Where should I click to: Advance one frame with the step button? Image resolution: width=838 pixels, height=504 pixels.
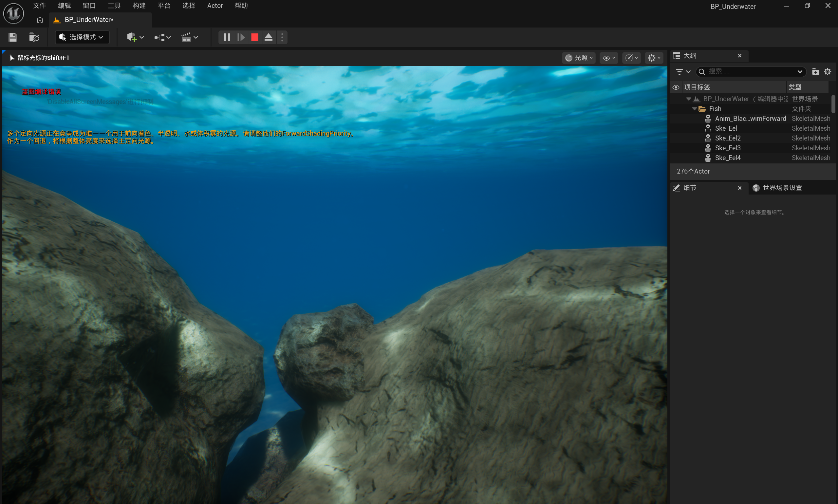pos(241,37)
